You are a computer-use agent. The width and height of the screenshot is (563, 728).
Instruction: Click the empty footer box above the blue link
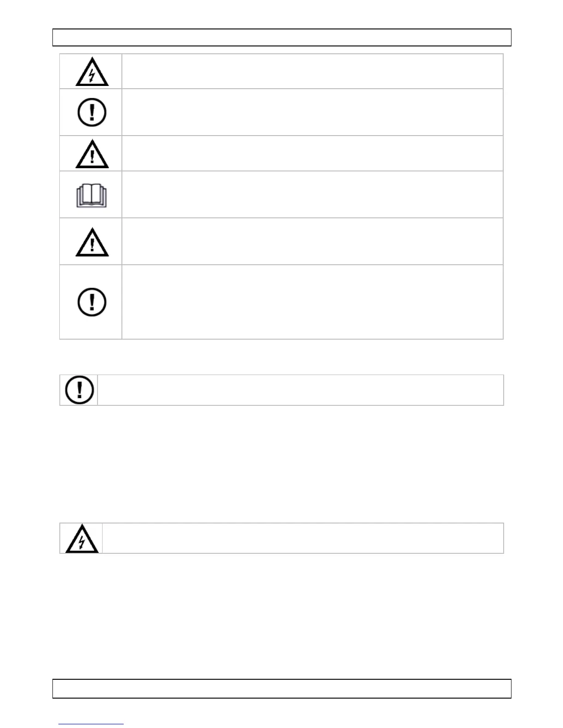282,688
